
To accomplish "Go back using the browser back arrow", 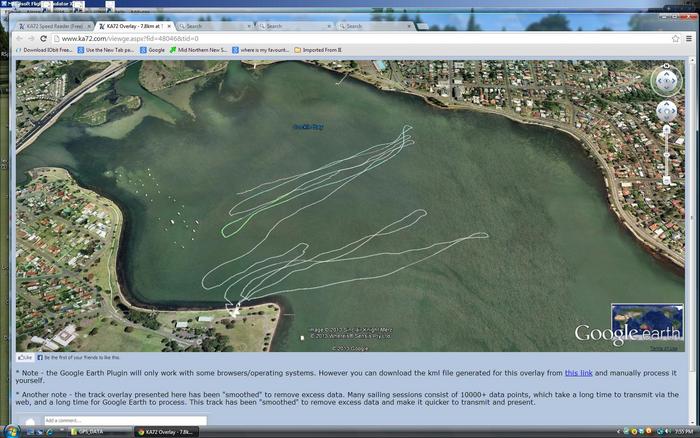I will [x=19, y=38].
